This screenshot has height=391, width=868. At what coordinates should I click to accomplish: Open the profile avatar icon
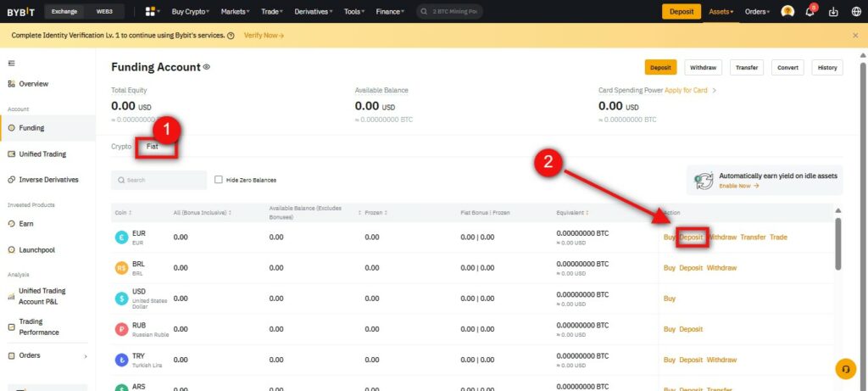pyautogui.click(x=787, y=12)
